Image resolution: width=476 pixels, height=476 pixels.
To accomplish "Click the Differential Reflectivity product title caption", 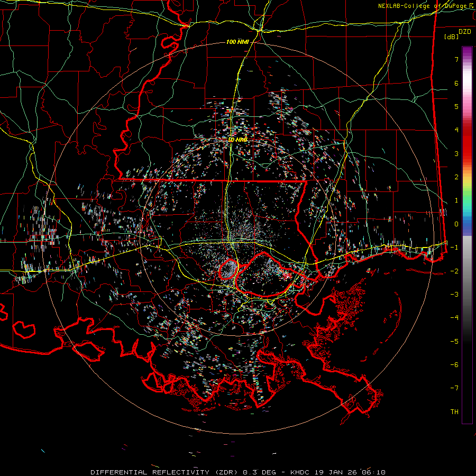I will click(x=238, y=472).
